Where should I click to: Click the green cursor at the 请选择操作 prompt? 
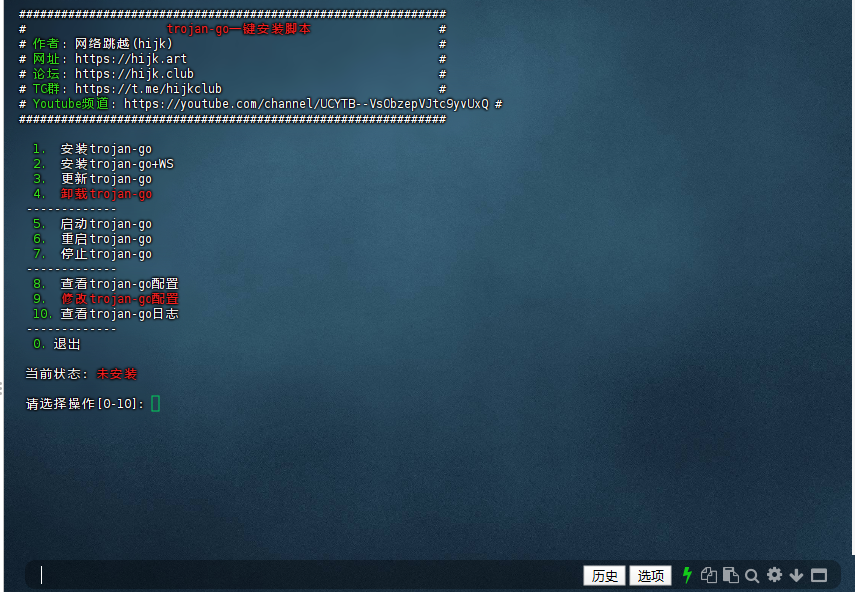pos(156,404)
